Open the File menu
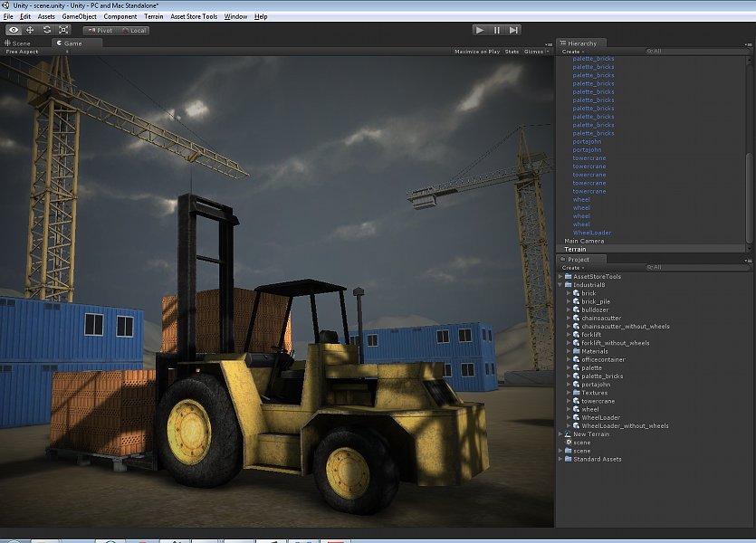Viewport: 756px width, 543px height. (8, 16)
